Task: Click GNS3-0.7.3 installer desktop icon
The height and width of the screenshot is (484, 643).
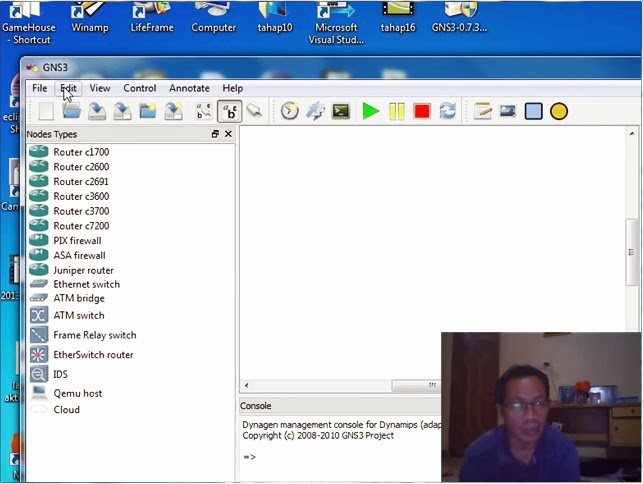Action: click(459, 17)
